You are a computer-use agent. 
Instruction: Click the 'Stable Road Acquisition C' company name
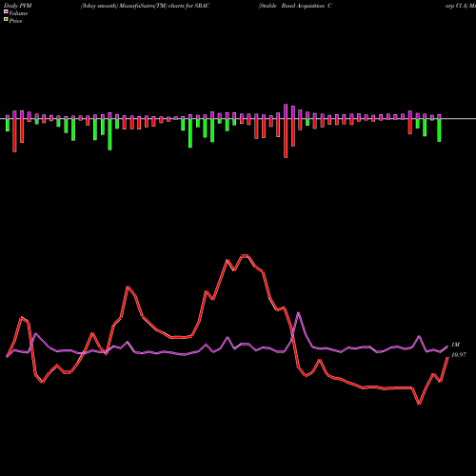tap(296, 6)
